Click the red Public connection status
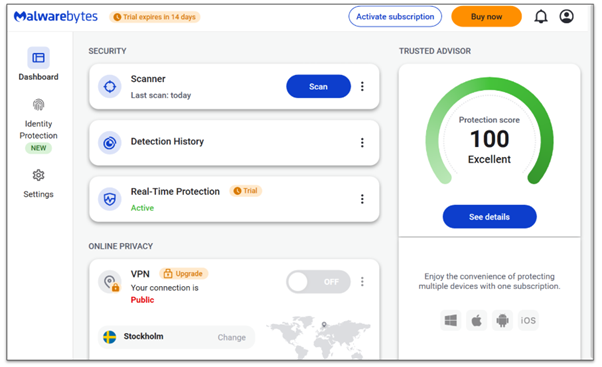Screen dimensions: 602x367 pyautogui.click(x=142, y=300)
